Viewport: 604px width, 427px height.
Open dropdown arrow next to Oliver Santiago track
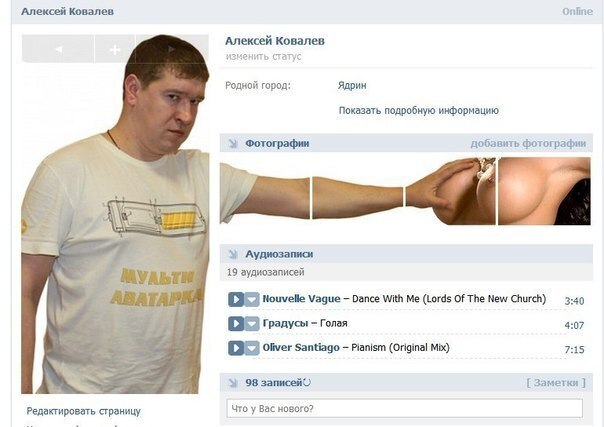(x=252, y=348)
